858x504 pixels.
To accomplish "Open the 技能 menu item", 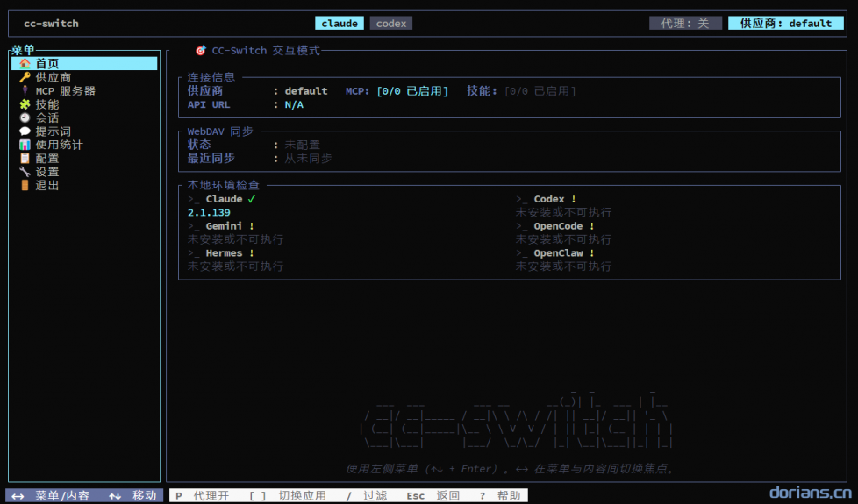I will (84, 103).
